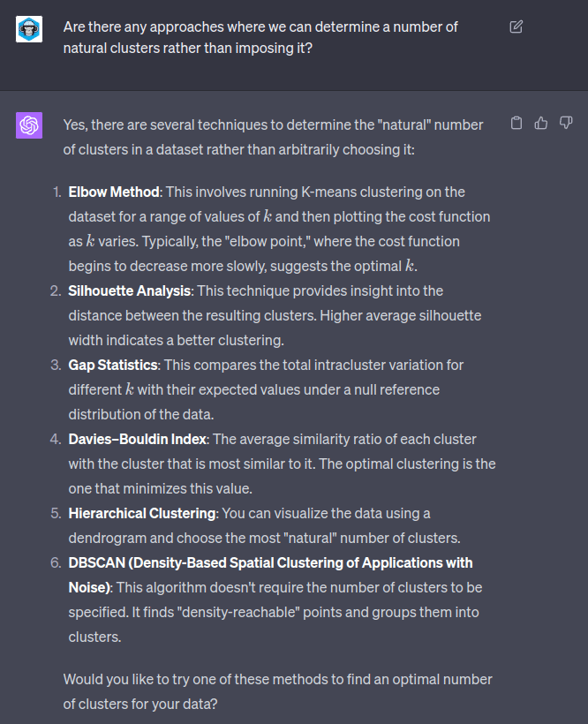Click the "DBSCAN" bold heading text
This screenshot has height=724, width=588.
coord(96,562)
